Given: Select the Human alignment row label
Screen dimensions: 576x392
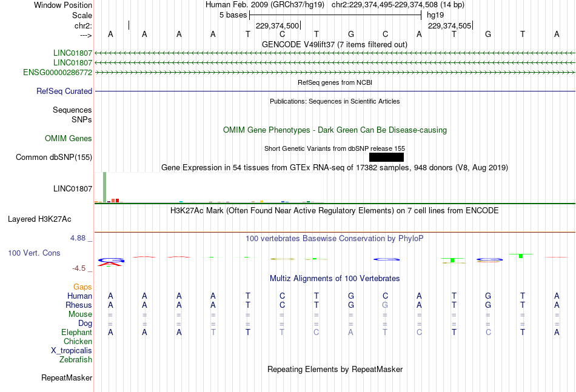Looking at the screenshot, I should [79, 296].
